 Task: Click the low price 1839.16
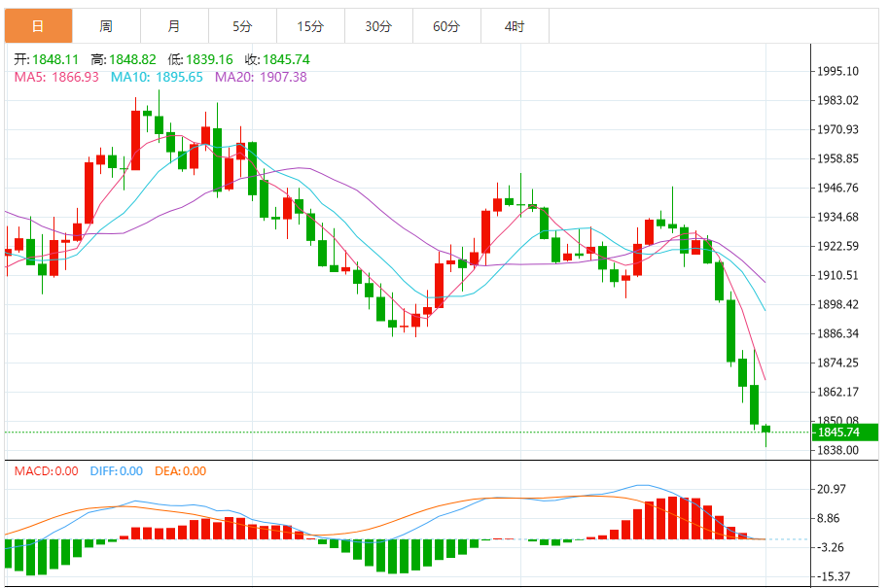(x=209, y=59)
